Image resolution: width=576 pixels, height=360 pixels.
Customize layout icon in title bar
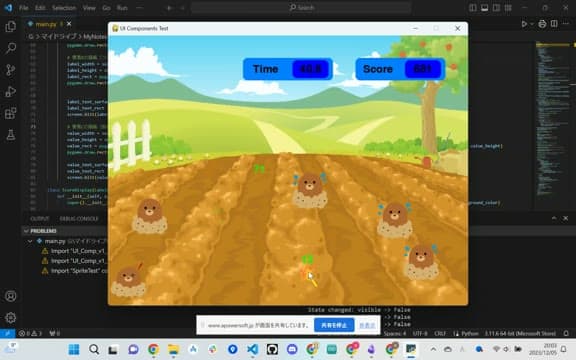point(508,8)
